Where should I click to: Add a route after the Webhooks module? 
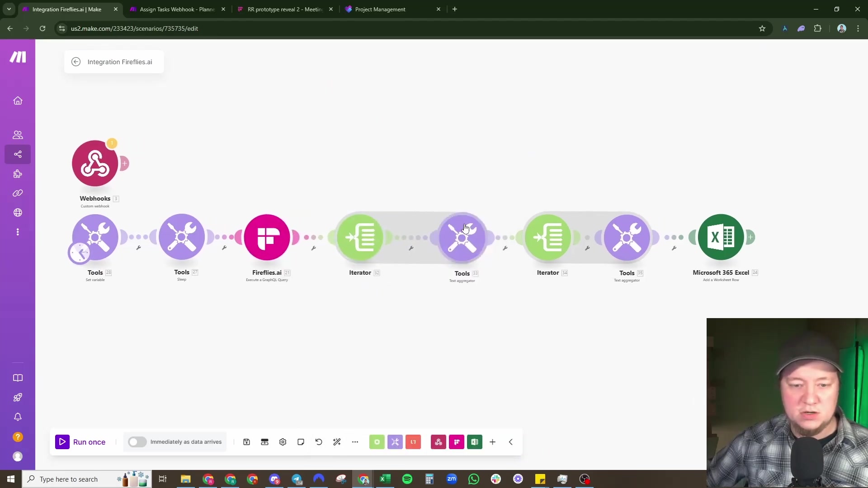click(124, 163)
